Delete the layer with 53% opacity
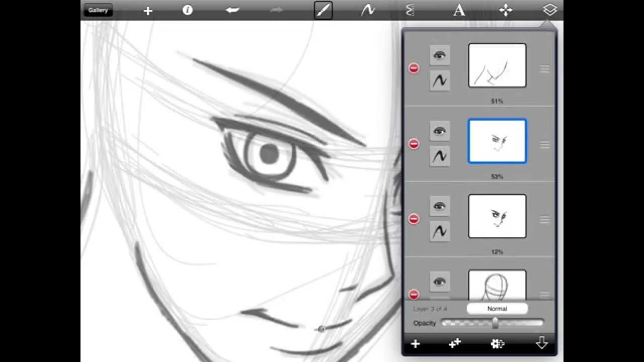 [x=414, y=144]
